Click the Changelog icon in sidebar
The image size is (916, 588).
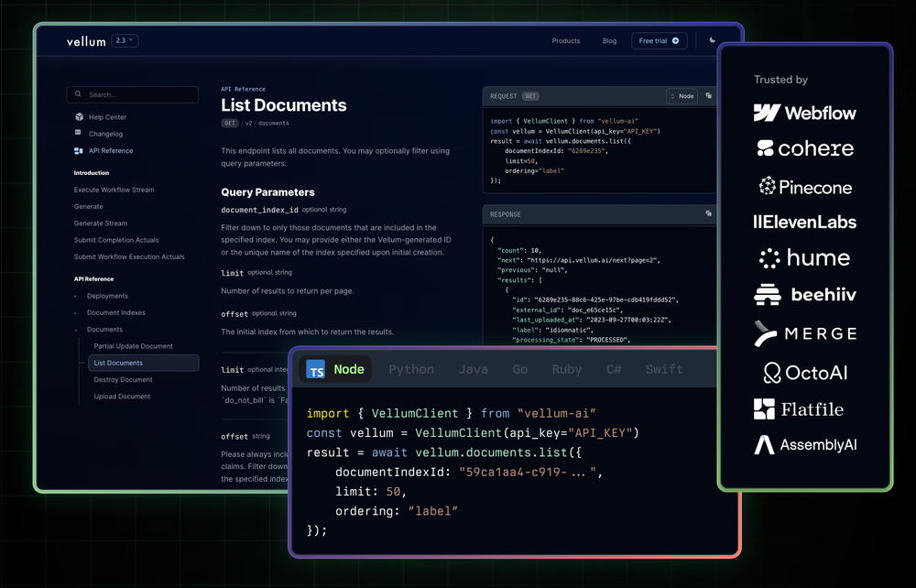pyautogui.click(x=78, y=133)
